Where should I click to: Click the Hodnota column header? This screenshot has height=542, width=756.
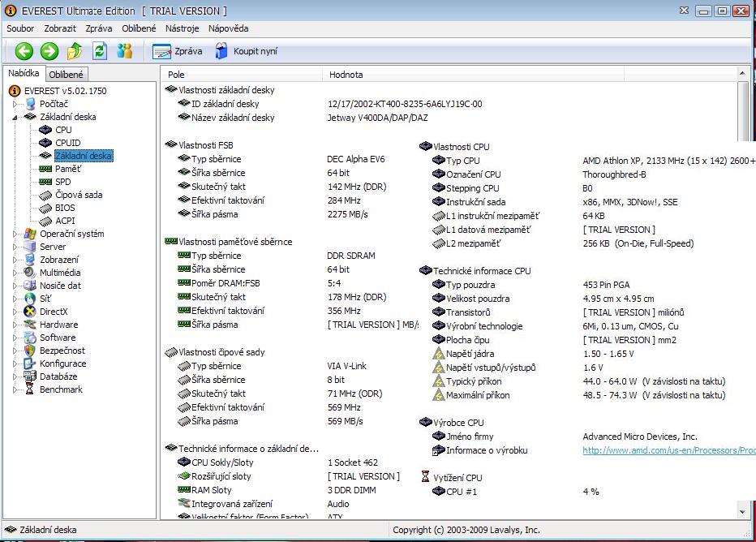coord(346,75)
